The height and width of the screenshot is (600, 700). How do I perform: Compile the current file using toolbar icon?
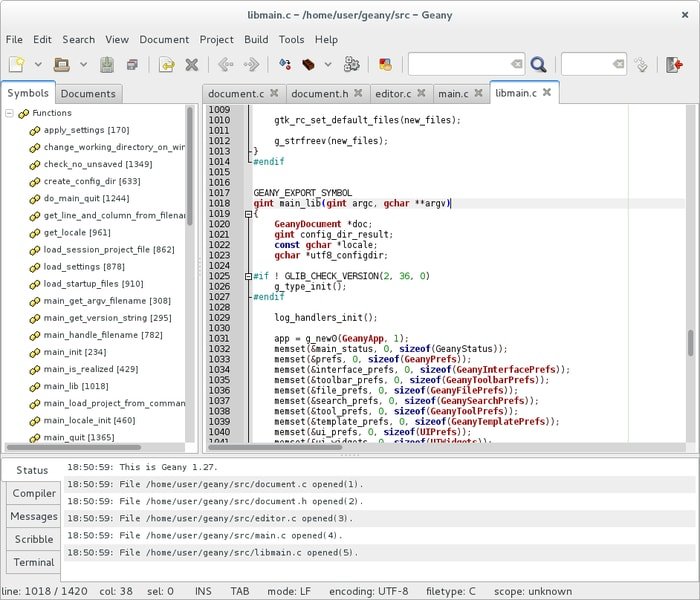285,65
